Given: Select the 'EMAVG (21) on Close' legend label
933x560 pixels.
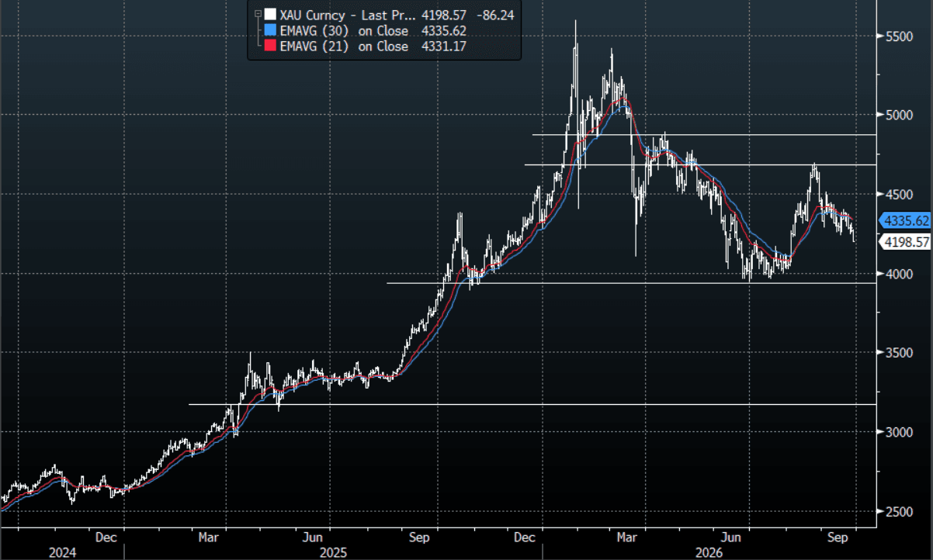Looking at the screenshot, I should click(344, 47).
